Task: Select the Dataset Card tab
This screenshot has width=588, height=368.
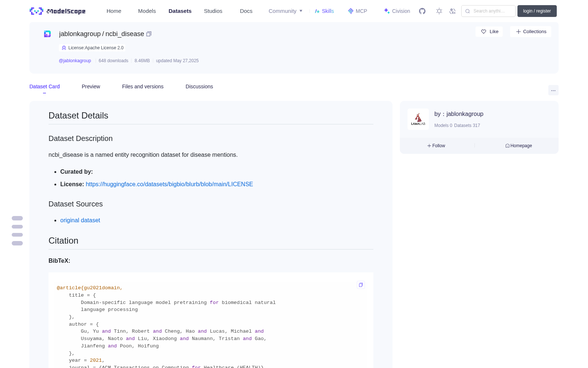Action: pos(44,86)
